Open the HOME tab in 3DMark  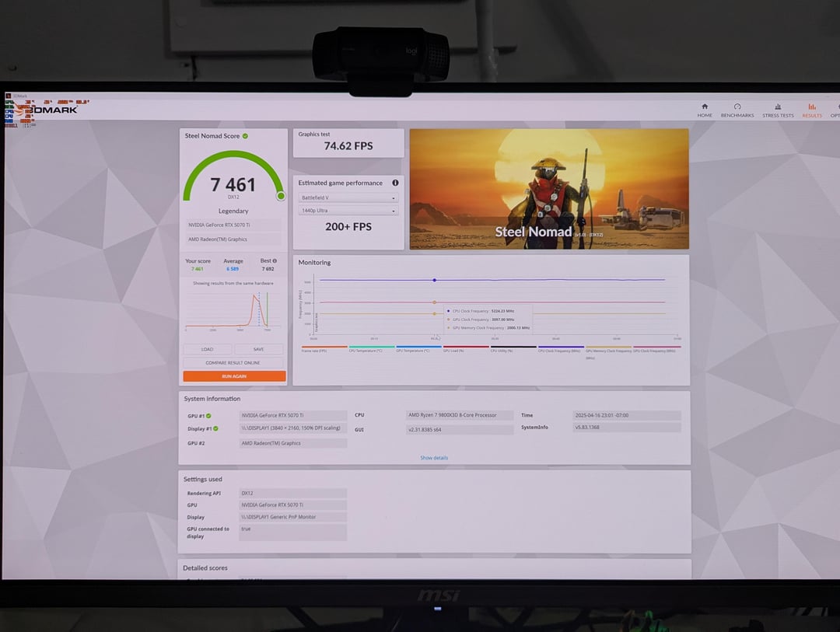click(705, 110)
